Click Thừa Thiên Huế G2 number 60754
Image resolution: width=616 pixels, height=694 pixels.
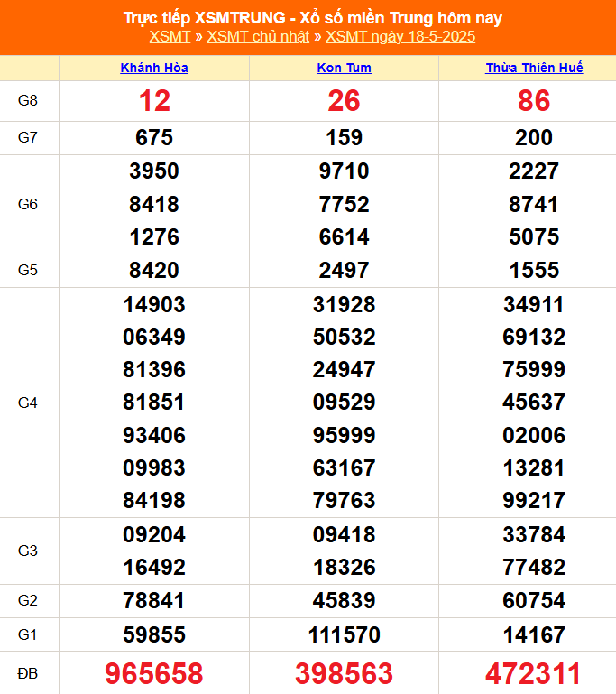[x=534, y=601]
